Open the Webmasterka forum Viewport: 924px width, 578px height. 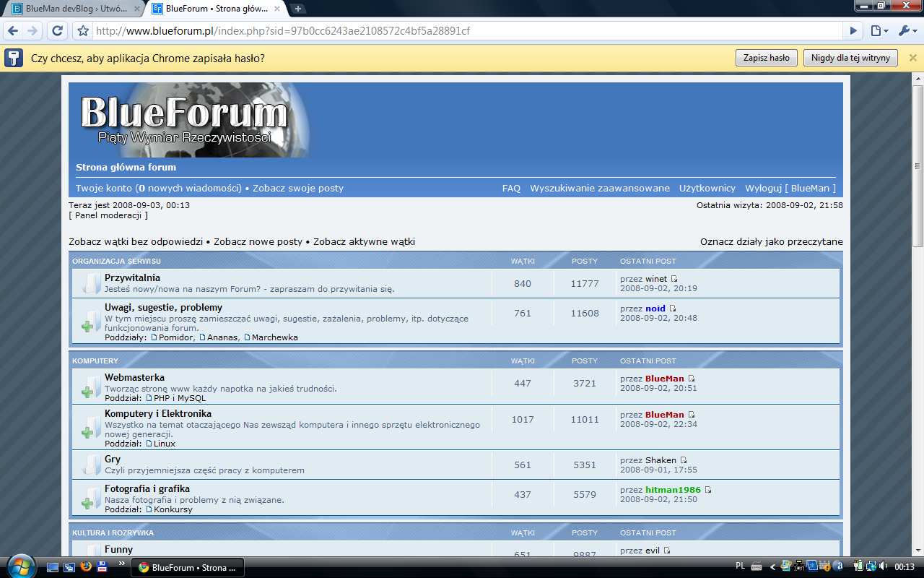pos(134,377)
